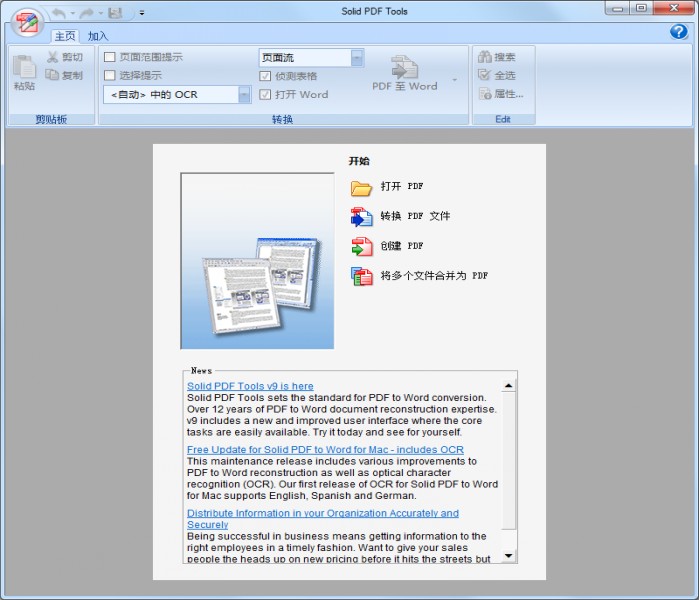The image size is (699, 600).
Task: Click the 转换 PDF 文件 text label
Action: (x=415, y=216)
